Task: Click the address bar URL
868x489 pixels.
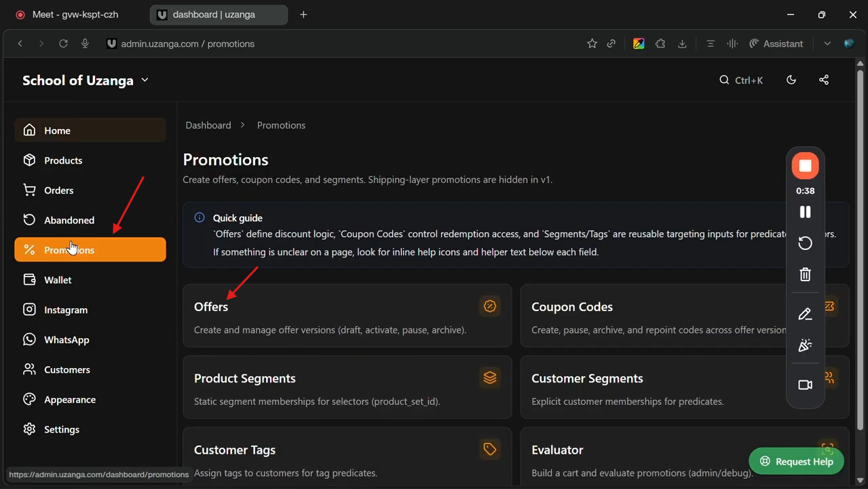Action: [188, 43]
